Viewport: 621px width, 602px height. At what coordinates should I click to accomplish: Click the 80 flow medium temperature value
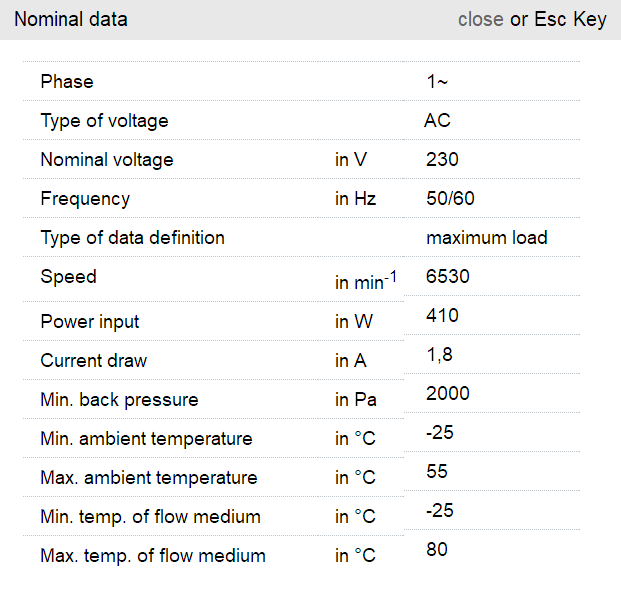437,550
